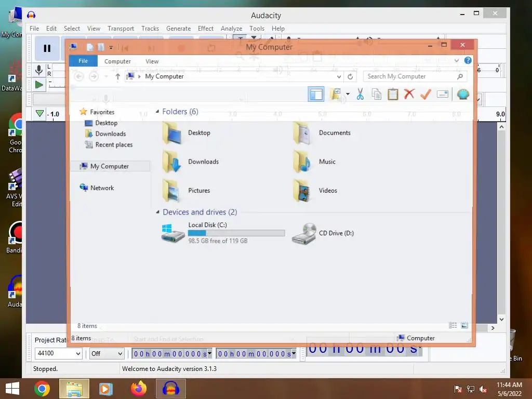Viewport: 532px width, 399px height.
Task: Click the Windows Start button
Action: click(12, 389)
